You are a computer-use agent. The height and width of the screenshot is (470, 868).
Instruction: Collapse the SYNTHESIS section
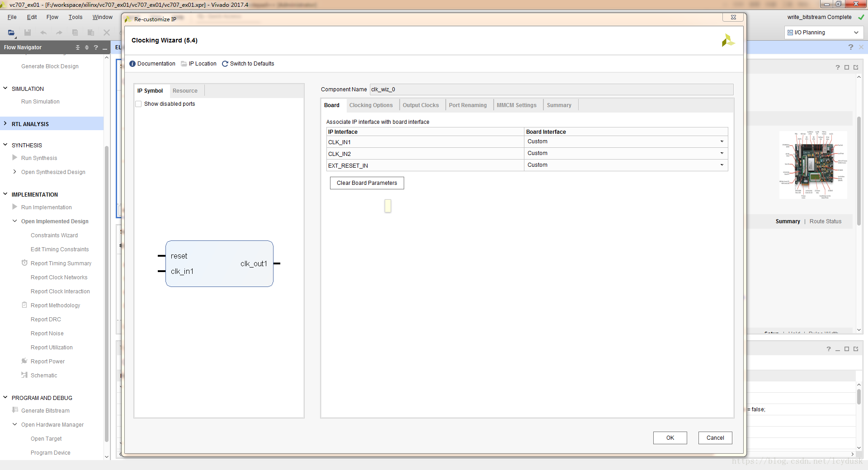click(5, 145)
